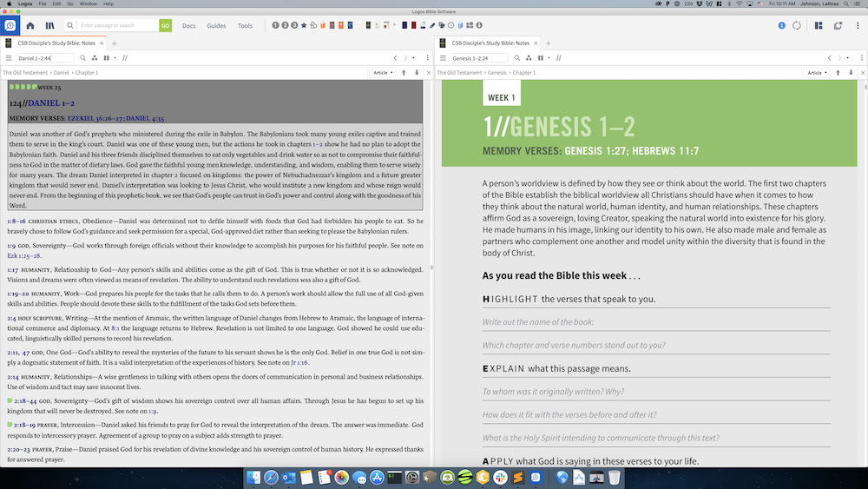
Task: Open the Article dropdown in left panel
Action: (x=383, y=73)
